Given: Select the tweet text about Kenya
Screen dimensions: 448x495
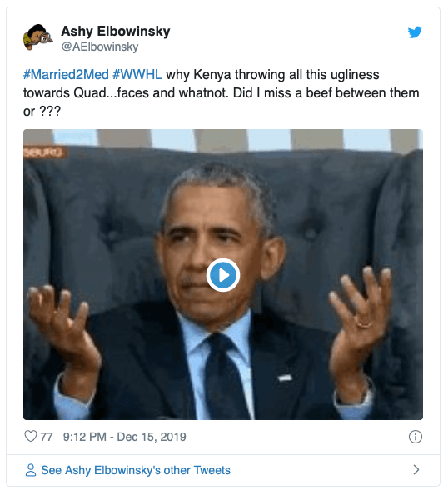Looking at the screenshot, I should tap(221, 92).
